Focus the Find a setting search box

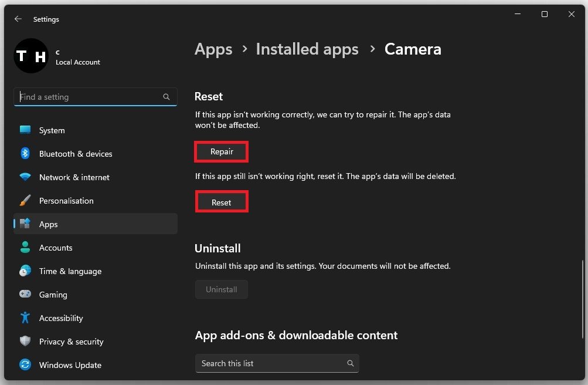pos(88,97)
